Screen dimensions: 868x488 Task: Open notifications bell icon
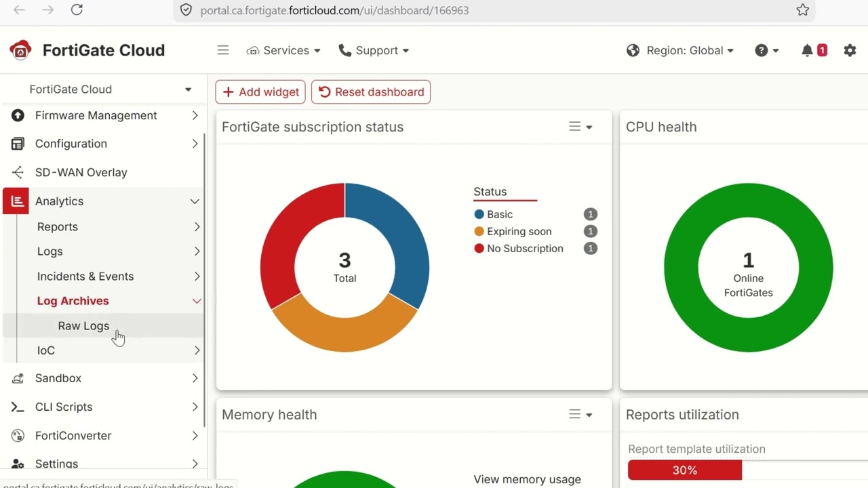coord(807,50)
